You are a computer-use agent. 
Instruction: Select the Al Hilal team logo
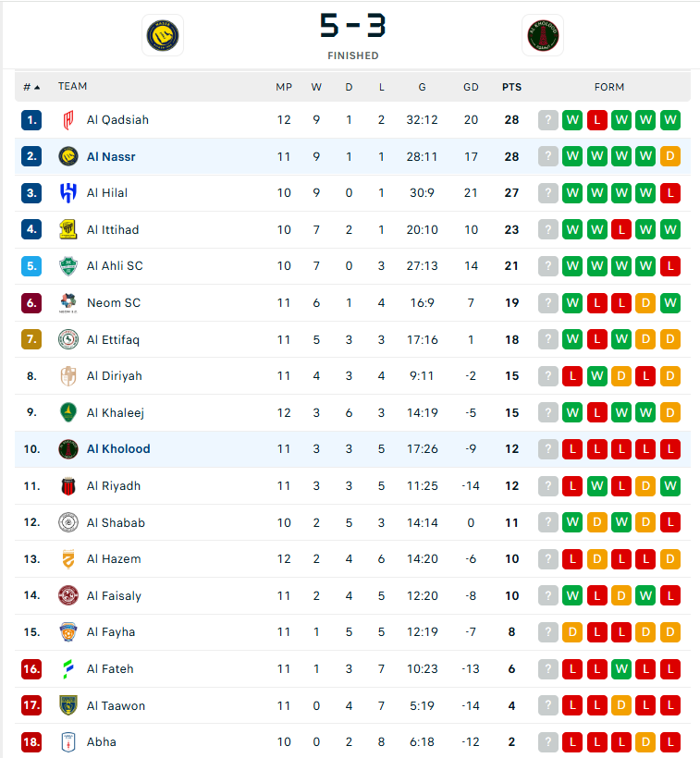tap(68, 193)
